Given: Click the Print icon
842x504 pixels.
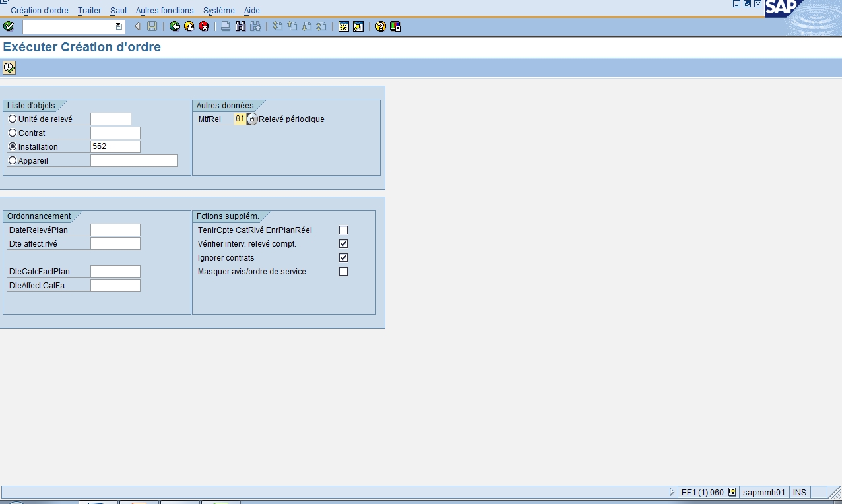Looking at the screenshot, I should (226, 26).
